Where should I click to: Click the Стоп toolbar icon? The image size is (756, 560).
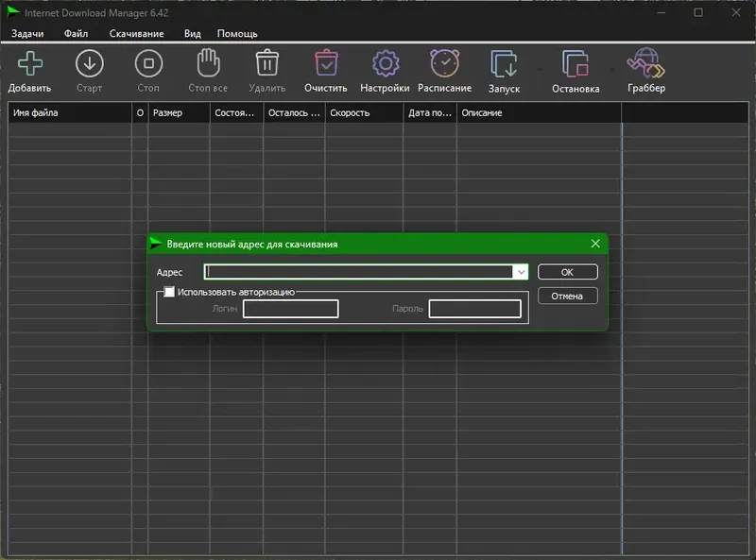pos(148,63)
